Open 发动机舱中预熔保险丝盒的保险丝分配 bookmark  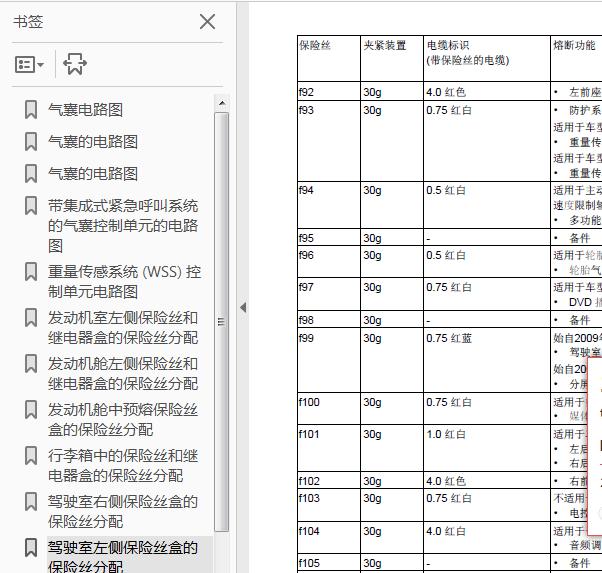123,419
